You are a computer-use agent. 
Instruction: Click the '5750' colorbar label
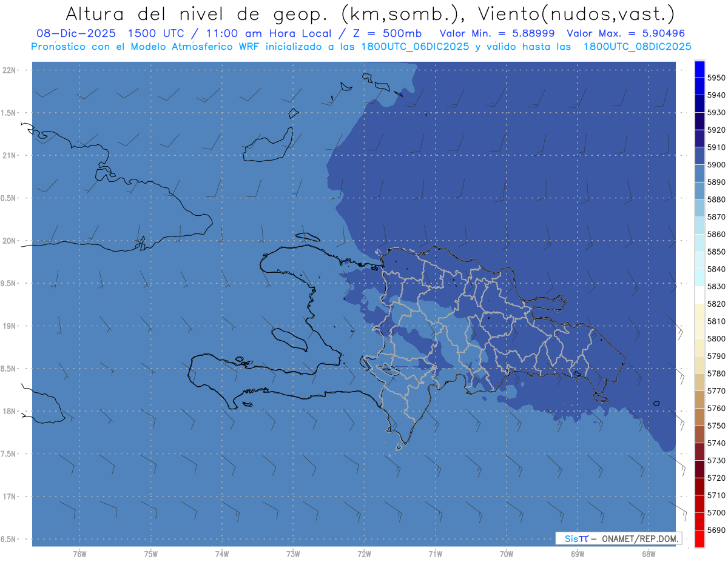tap(716, 426)
